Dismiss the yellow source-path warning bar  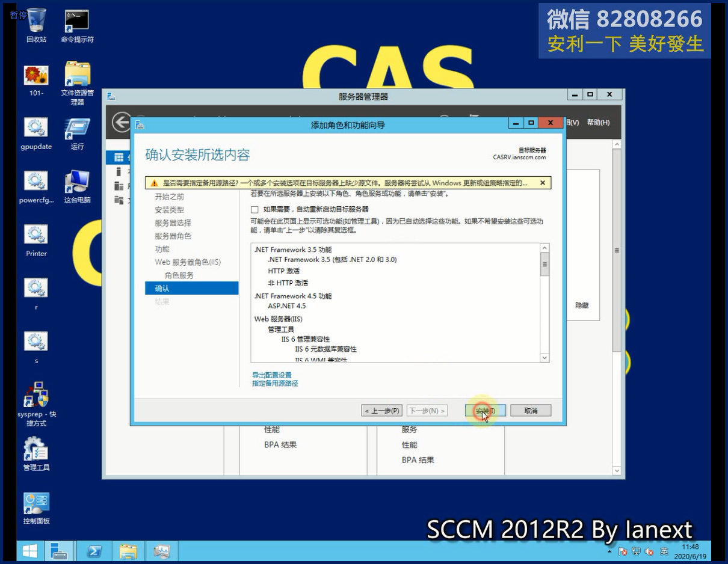(x=543, y=183)
